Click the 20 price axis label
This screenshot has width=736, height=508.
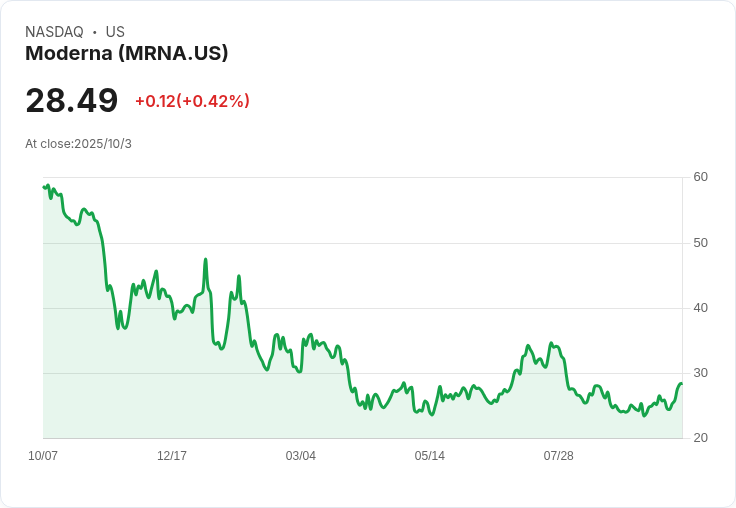coord(700,438)
